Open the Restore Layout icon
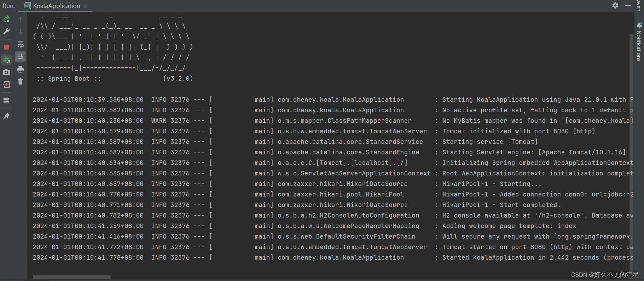 (x=6, y=100)
